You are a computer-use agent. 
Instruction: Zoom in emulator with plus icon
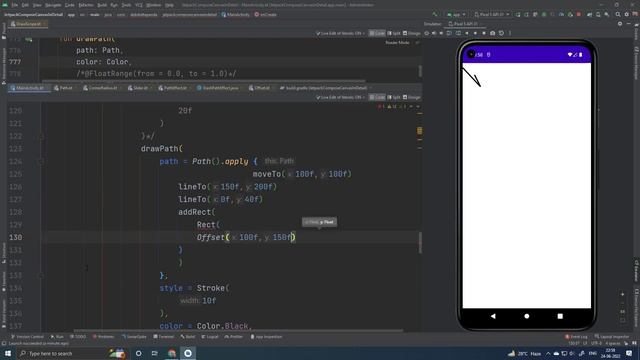(622, 294)
